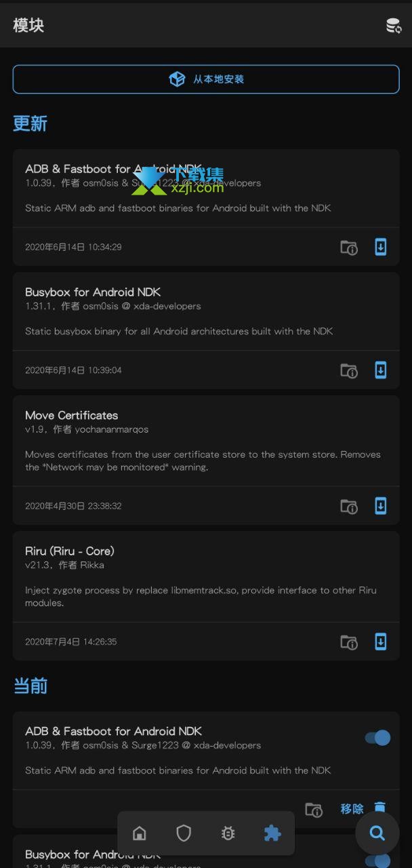Show info for Busybox for Android NDK

pos(349,371)
